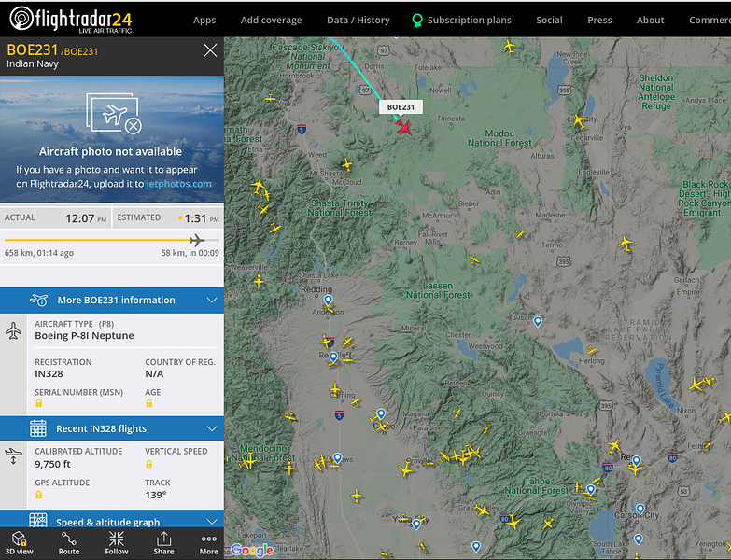Click the track 139° value
731x560 pixels.
(x=156, y=495)
